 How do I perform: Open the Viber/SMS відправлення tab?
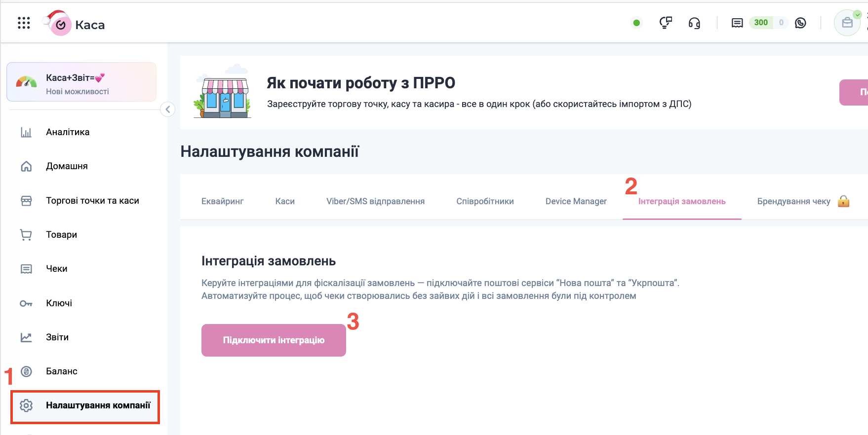point(375,201)
